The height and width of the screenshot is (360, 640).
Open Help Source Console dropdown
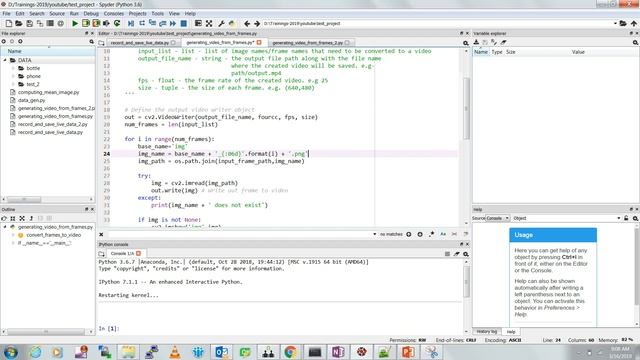(x=498, y=218)
